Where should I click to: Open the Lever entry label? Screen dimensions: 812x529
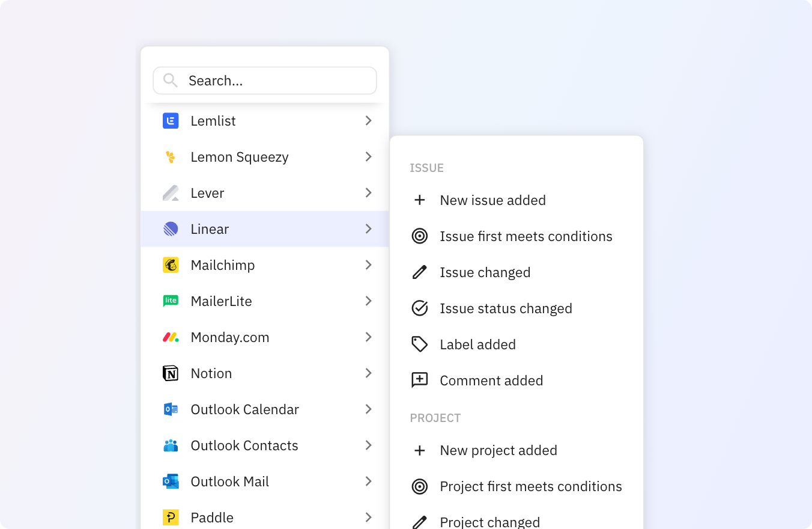pos(207,193)
